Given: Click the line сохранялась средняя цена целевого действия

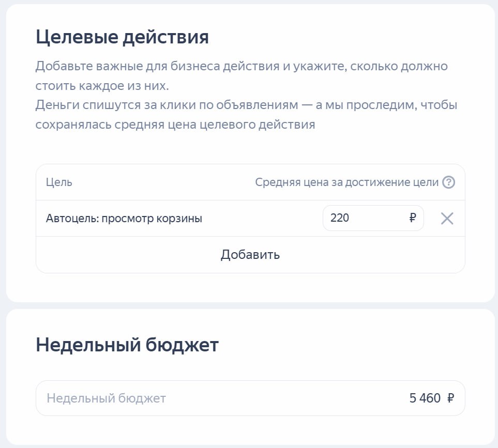Looking at the screenshot, I should [175, 125].
